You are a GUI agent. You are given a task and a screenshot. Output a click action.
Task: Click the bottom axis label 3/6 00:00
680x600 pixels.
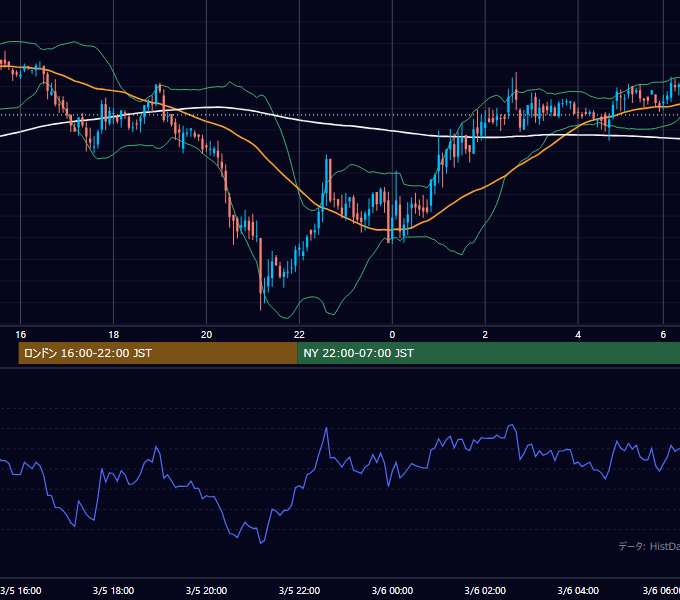392,590
